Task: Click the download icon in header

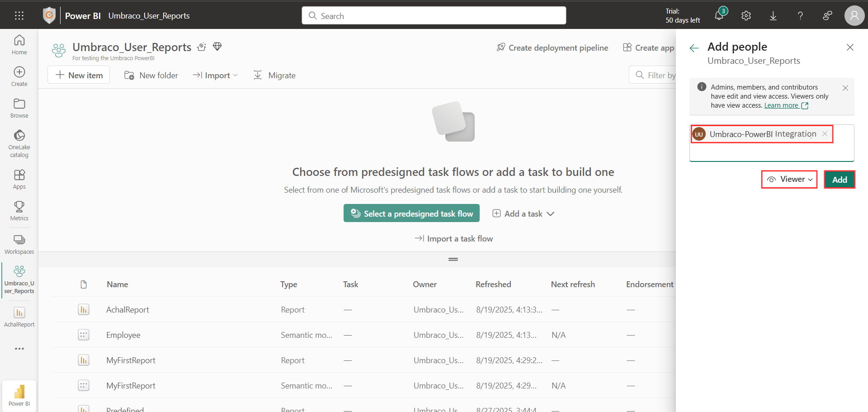Action: click(x=773, y=16)
